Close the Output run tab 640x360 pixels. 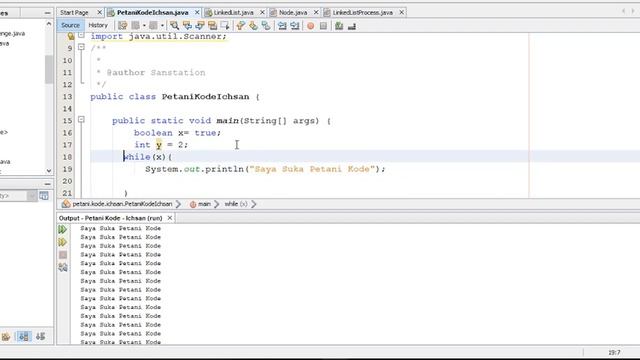pyautogui.click(x=170, y=218)
